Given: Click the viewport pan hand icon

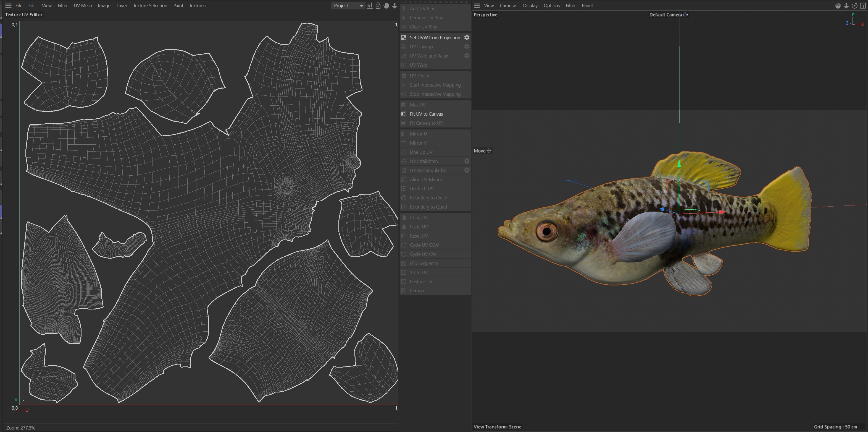Looking at the screenshot, I should (838, 6).
